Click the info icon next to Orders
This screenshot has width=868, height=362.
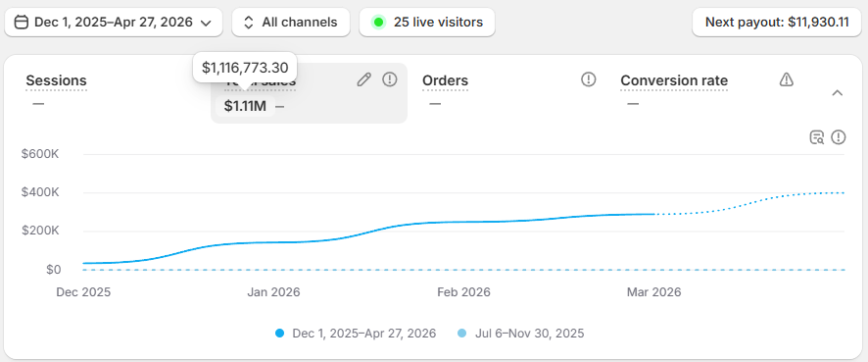coord(588,79)
